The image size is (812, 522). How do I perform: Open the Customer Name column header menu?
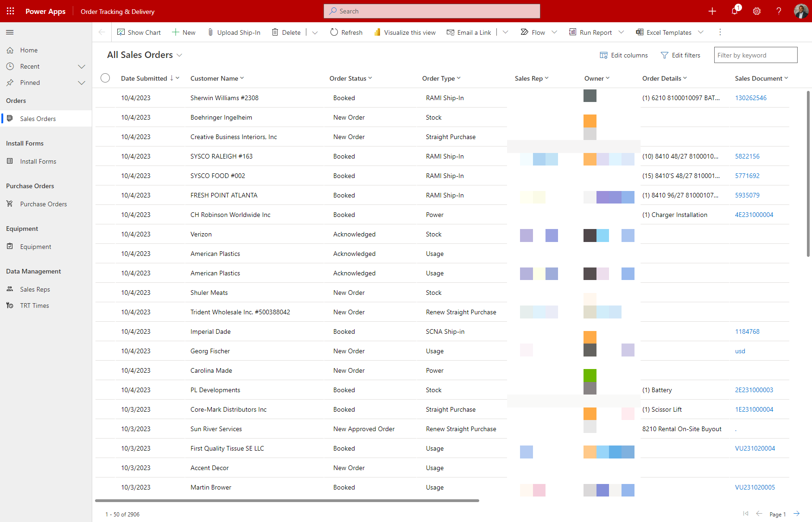217,78
